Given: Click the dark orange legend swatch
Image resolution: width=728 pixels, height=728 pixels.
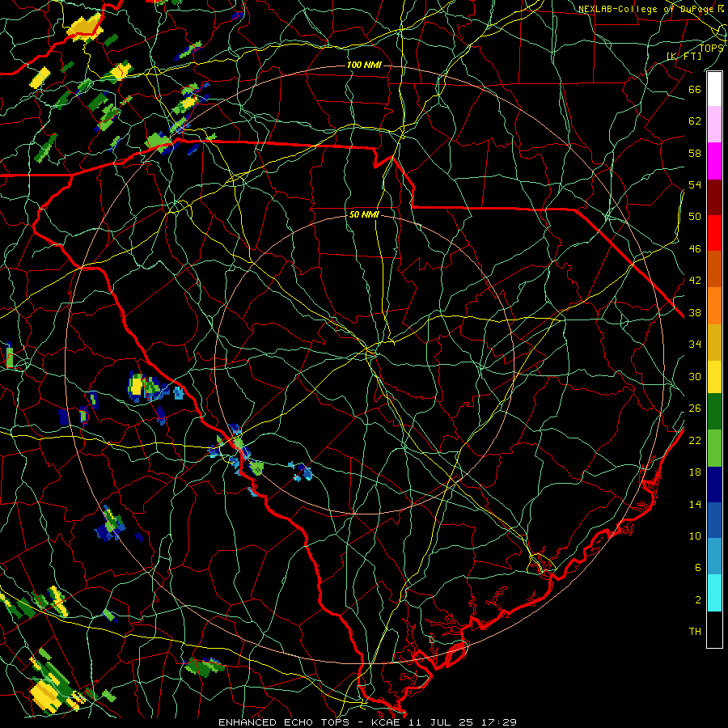Looking at the screenshot, I should 714,269.
